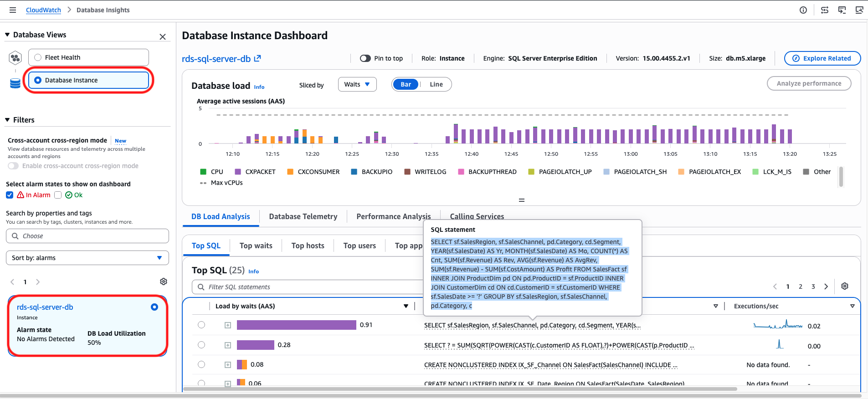Viewport: 868px width, 399px height.
Task: Click SQL statement column sort arrow
Action: pyautogui.click(x=716, y=306)
